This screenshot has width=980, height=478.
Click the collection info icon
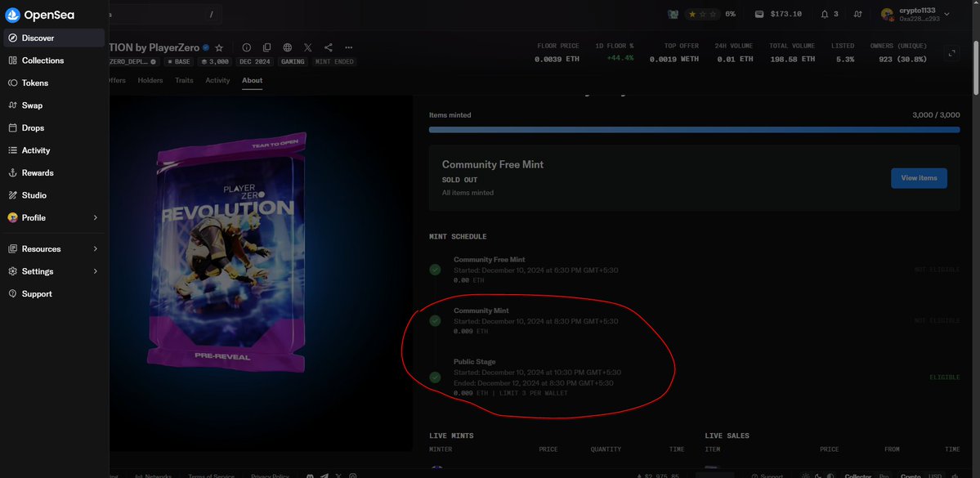[x=246, y=47]
